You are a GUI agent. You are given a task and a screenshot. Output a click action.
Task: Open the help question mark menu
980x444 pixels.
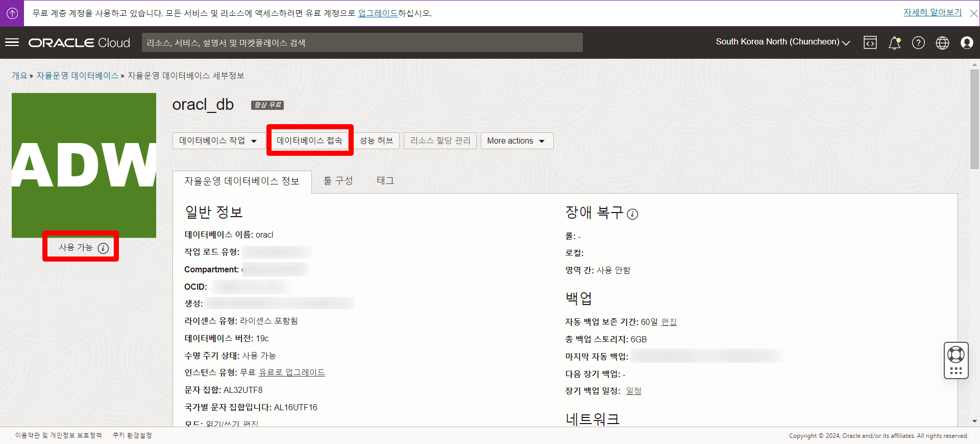(918, 42)
